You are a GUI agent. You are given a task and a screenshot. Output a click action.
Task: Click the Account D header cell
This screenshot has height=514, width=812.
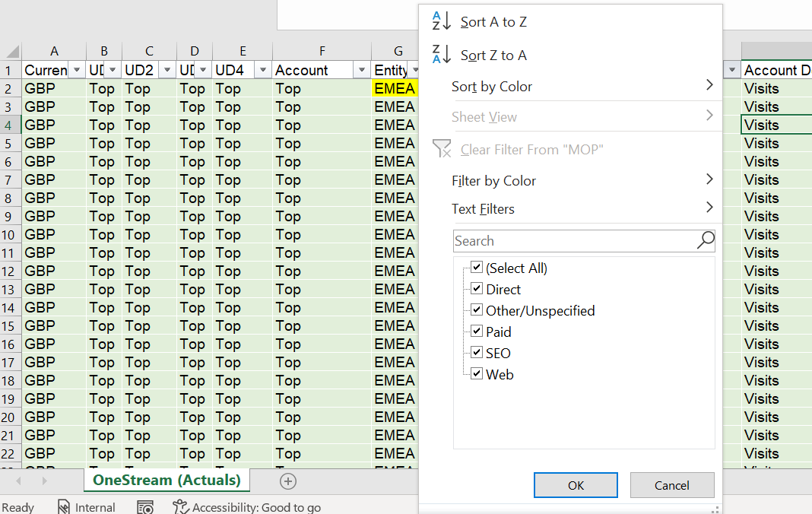pos(777,70)
